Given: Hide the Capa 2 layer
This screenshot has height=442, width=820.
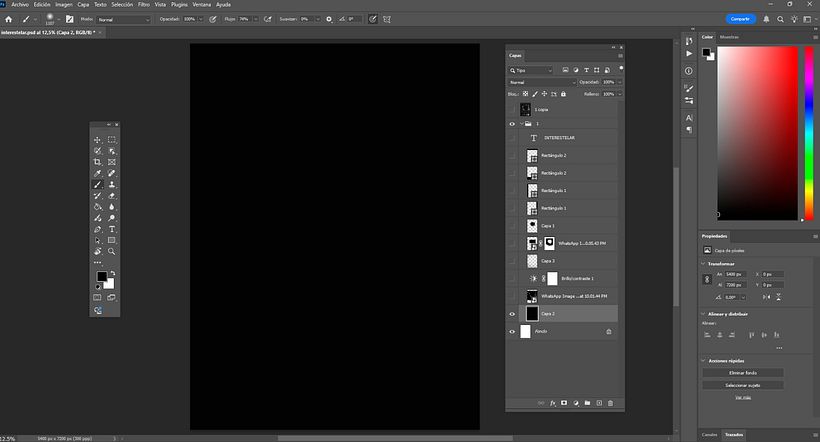Looking at the screenshot, I should point(512,314).
